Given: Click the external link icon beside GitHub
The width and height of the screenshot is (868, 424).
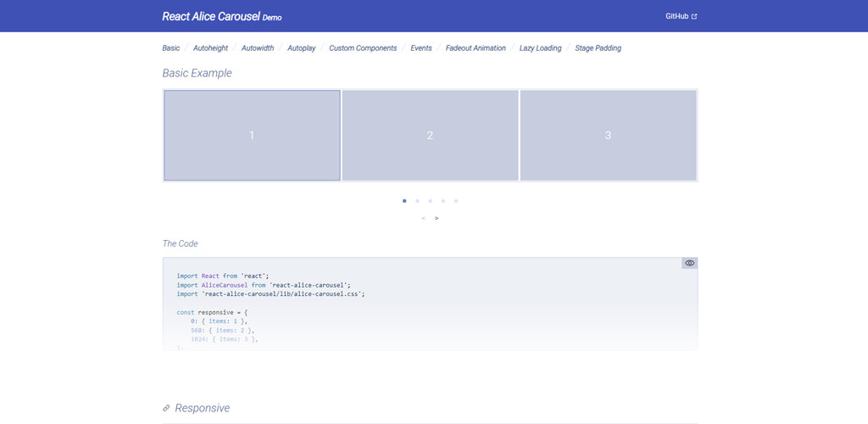Looking at the screenshot, I should [x=694, y=17].
